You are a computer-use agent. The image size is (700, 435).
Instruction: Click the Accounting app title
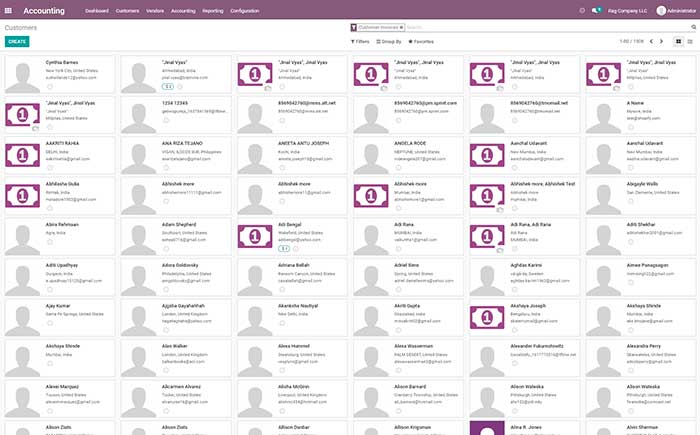coord(44,11)
